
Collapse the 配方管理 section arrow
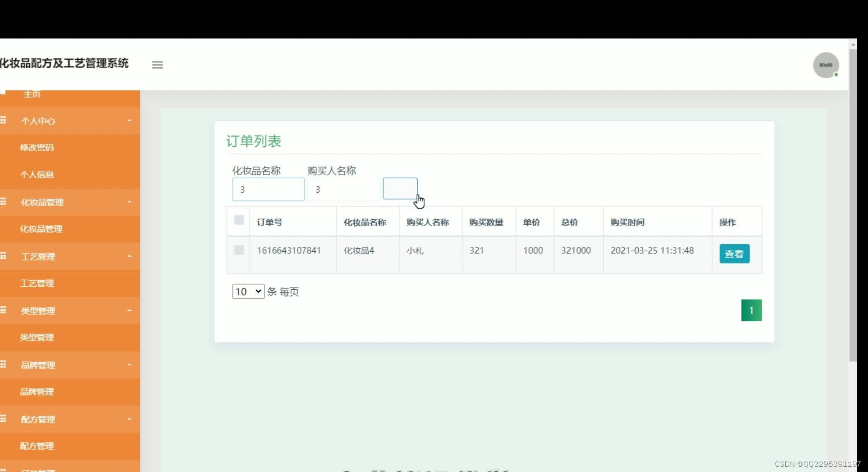click(129, 418)
